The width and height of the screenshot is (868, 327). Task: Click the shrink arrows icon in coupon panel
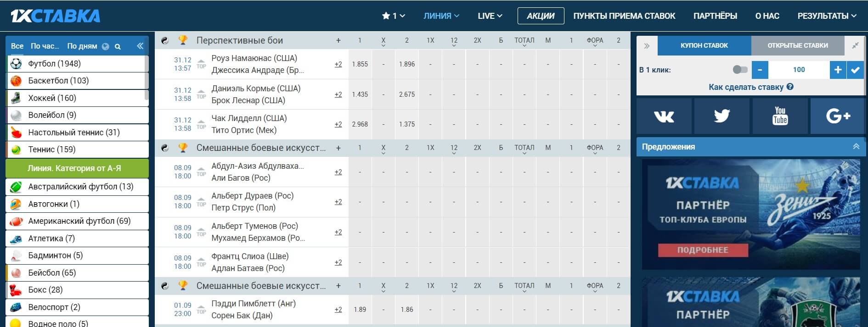[x=855, y=45]
